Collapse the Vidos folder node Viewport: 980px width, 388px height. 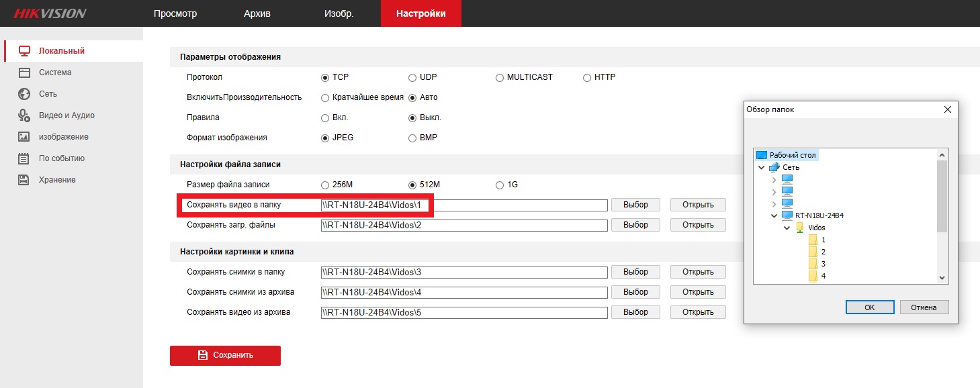click(x=787, y=228)
